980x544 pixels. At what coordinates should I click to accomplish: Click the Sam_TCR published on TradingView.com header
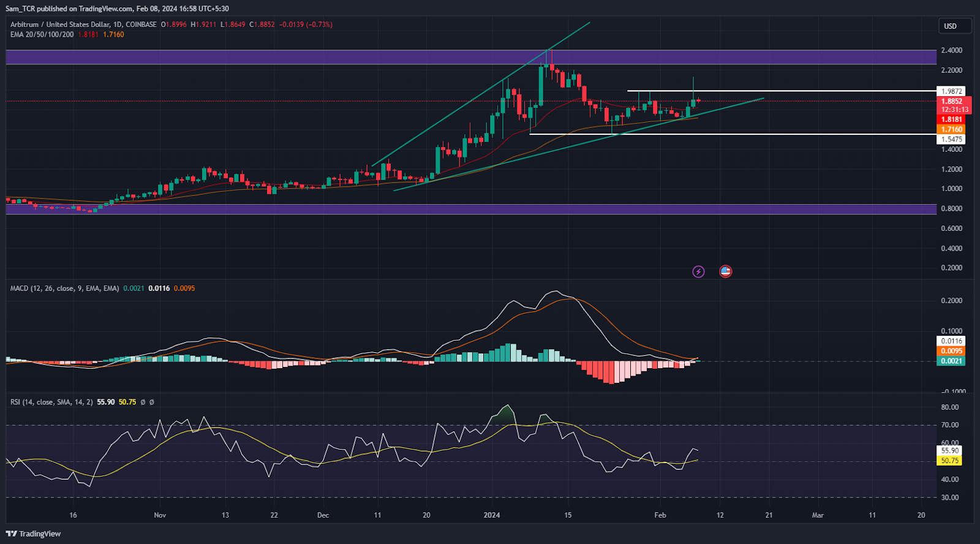point(117,9)
